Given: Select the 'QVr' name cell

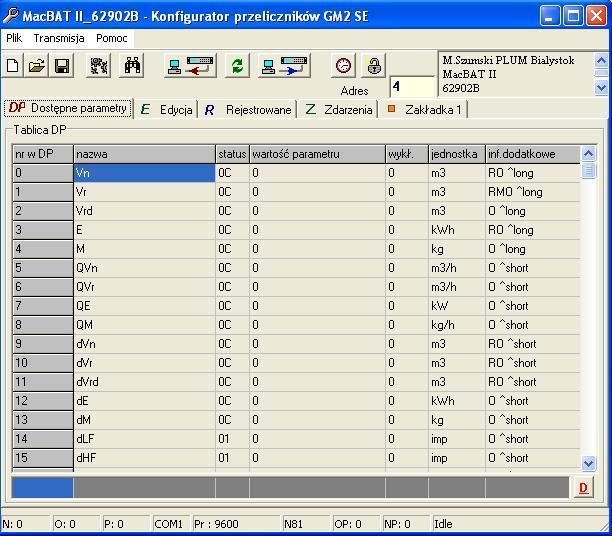Looking at the screenshot, I should coord(144,287).
